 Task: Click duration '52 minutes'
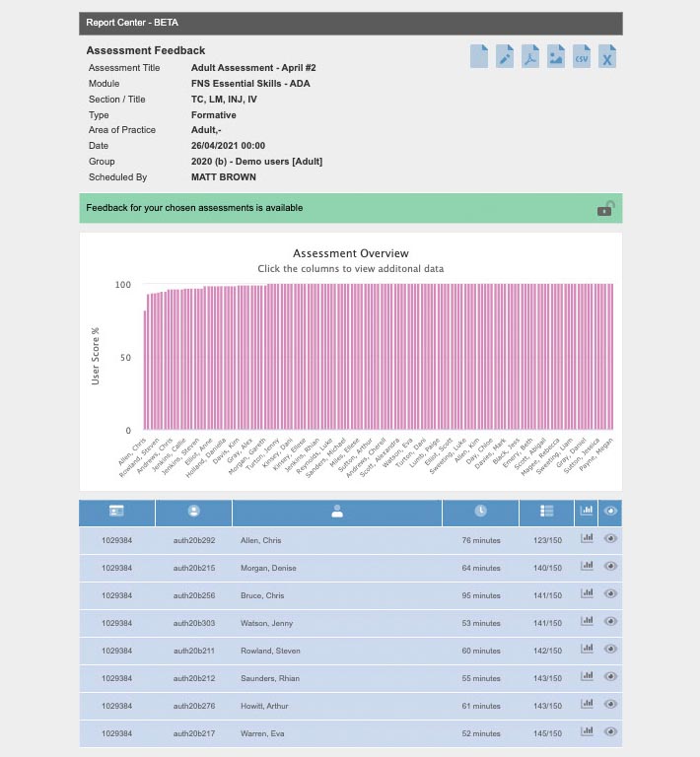pos(481,733)
